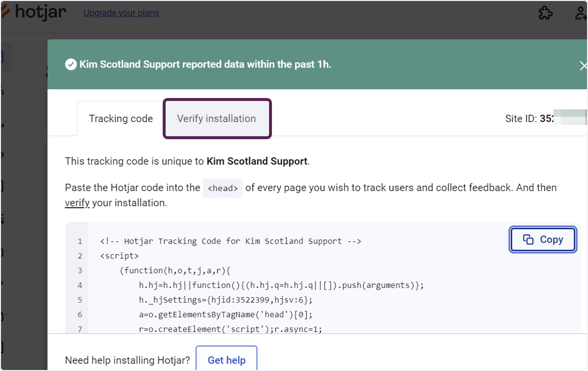Select the Tracking code tab
This screenshot has height=371, width=588.
pyautogui.click(x=121, y=119)
